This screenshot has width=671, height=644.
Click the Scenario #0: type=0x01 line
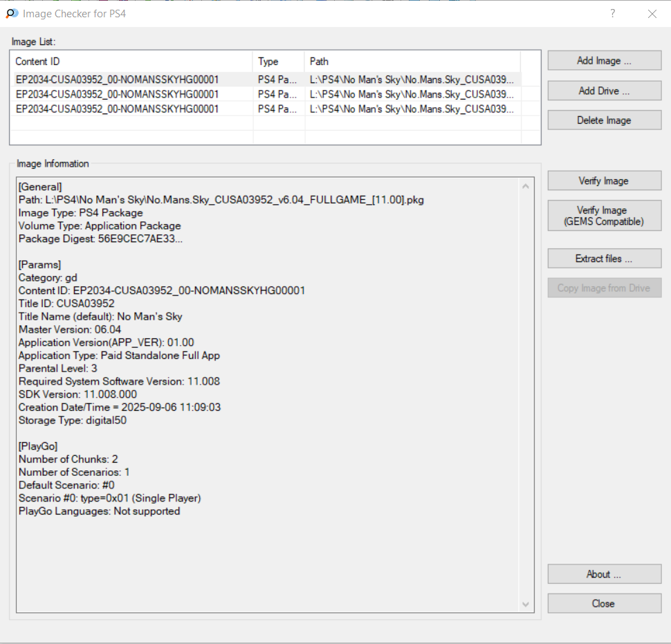[x=109, y=499]
